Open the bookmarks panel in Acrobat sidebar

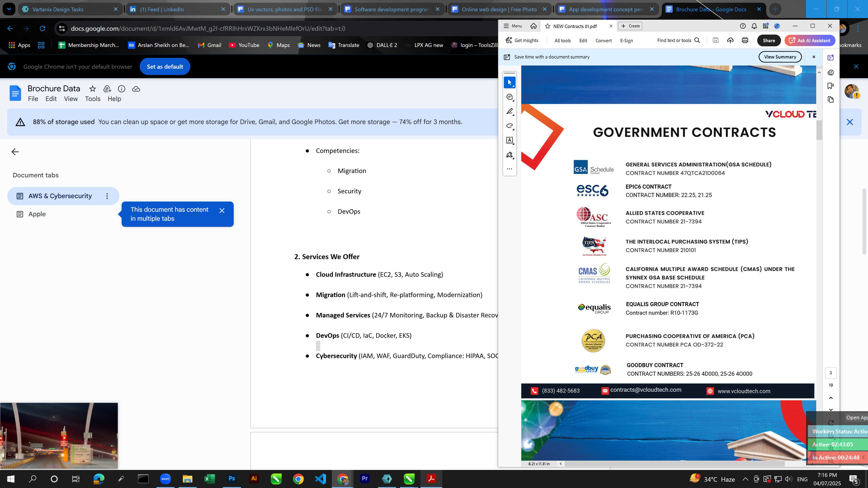831,86
